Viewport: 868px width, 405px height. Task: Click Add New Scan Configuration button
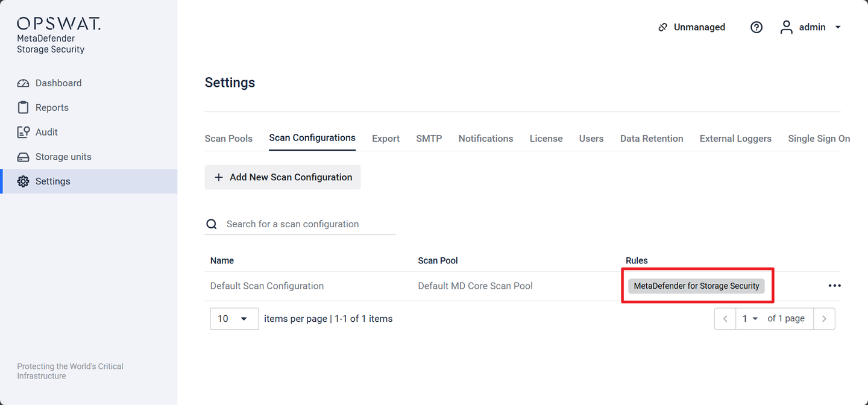coord(283,177)
